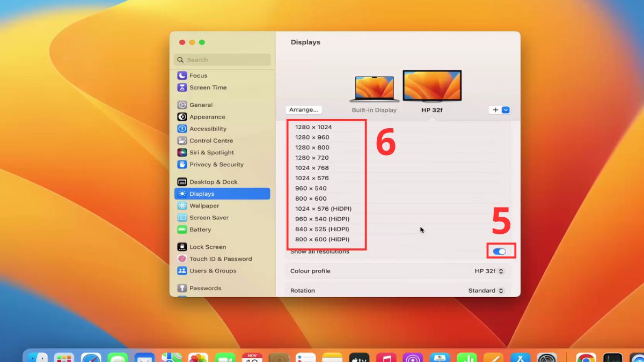Select the Accessibility icon in sidebar
644x362 pixels.
(x=182, y=129)
